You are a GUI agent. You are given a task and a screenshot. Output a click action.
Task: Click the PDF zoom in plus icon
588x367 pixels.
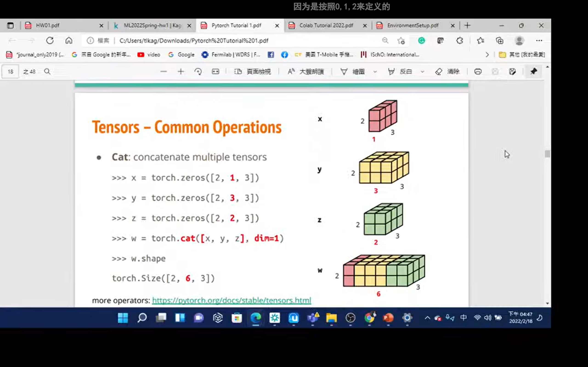[181, 72]
